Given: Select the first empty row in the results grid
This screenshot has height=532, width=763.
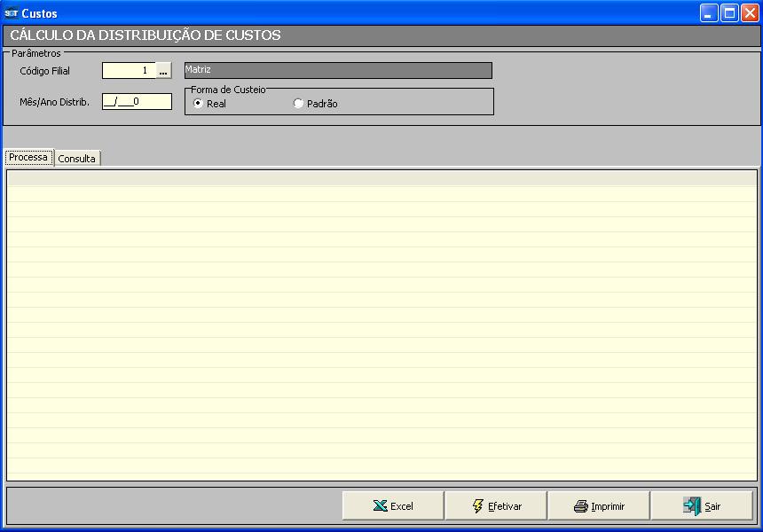Looking at the screenshot, I should click(x=381, y=193).
